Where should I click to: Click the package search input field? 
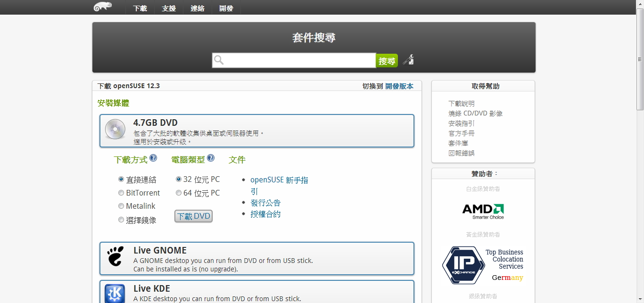click(x=294, y=60)
